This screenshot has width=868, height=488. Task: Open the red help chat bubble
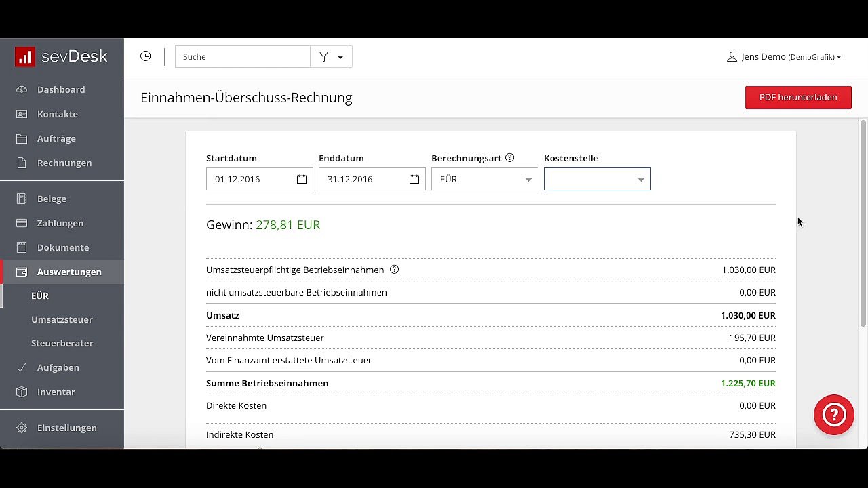click(833, 414)
